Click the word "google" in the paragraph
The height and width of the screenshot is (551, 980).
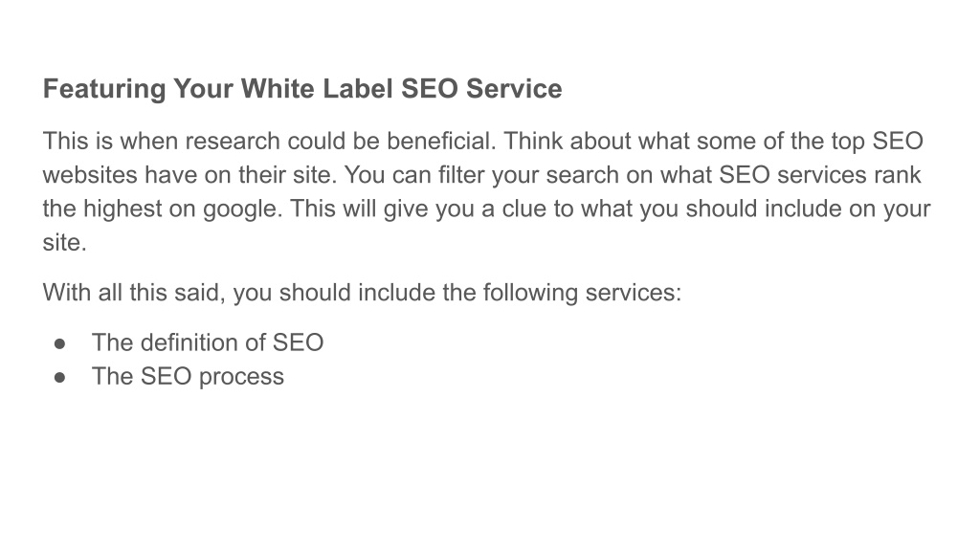(x=242, y=209)
